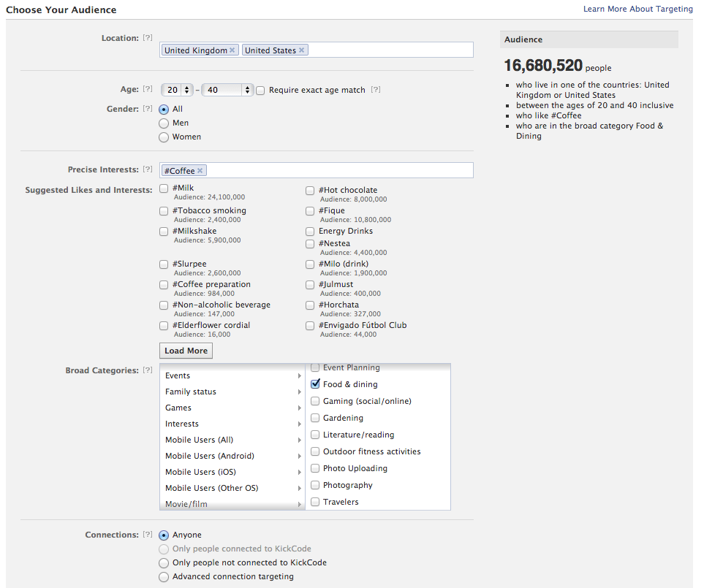The height and width of the screenshot is (588, 704).
Task: Open Gender help tooltip icon
Action: (x=148, y=109)
